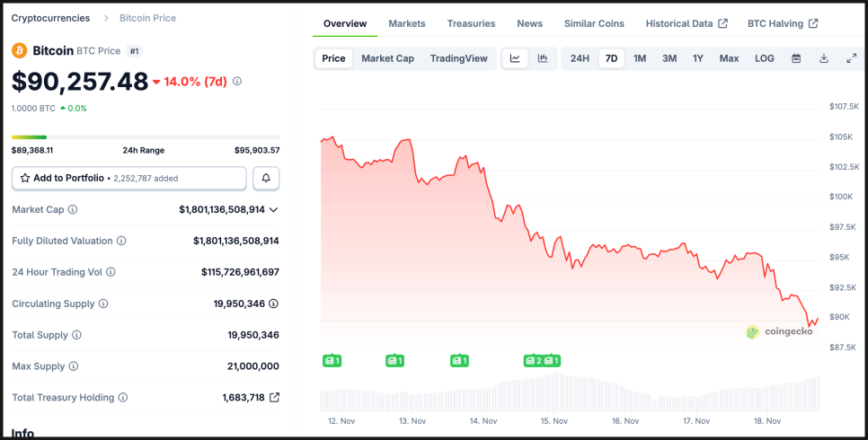Click the download chart icon
868x440 pixels.
click(x=824, y=58)
